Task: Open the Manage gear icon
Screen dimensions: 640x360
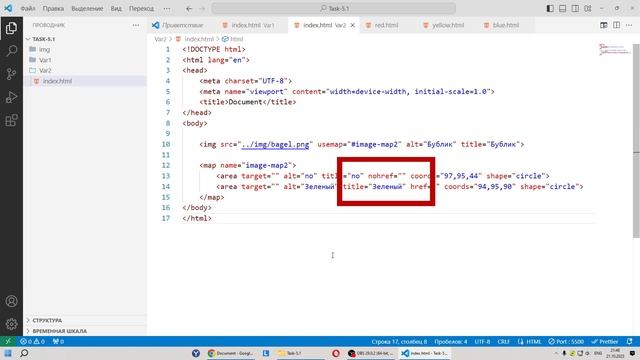Action: point(11,324)
